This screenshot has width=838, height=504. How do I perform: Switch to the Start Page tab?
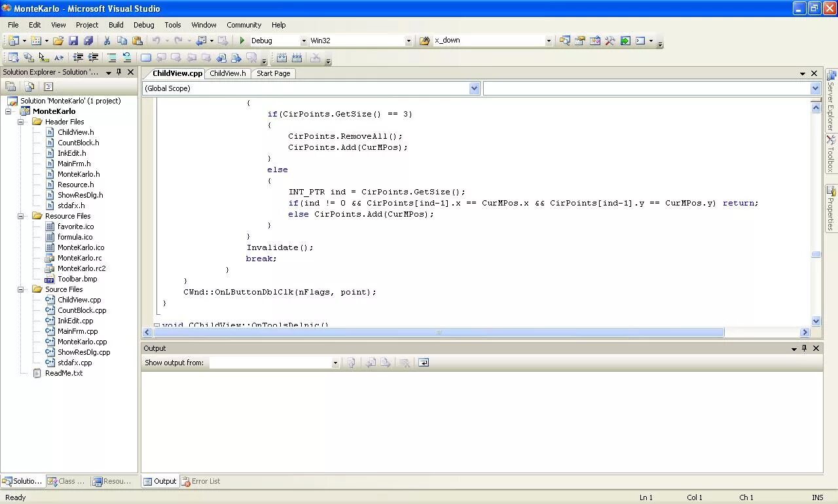(x=273, y=73)
